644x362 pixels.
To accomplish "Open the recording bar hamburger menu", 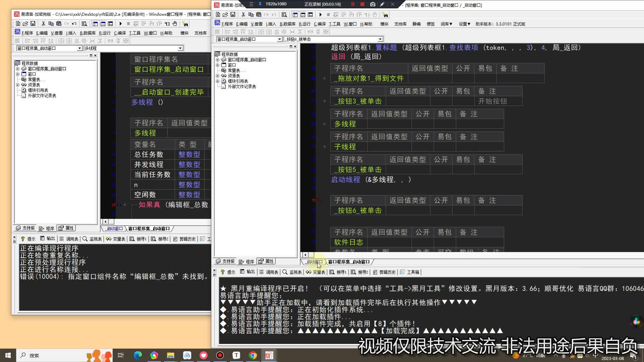I will pos(251,4).
